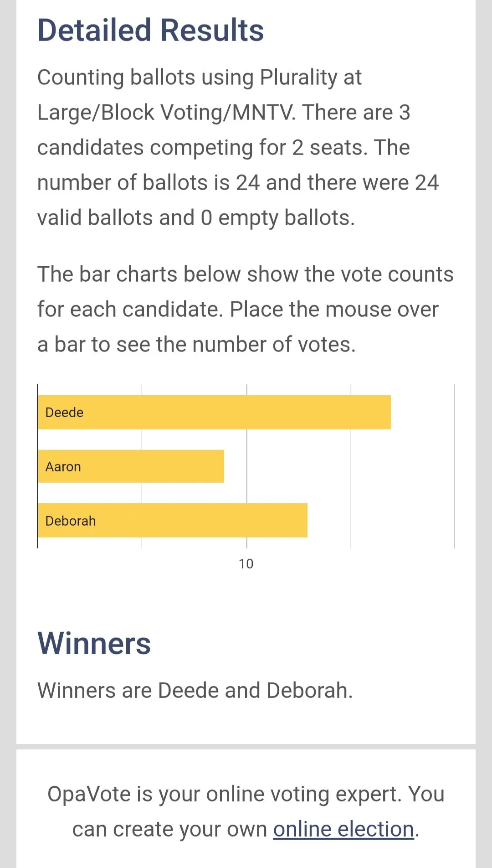This screenshot has height=868, width=492.
Task: Select the Deborah vote bar
Action: 173,520
